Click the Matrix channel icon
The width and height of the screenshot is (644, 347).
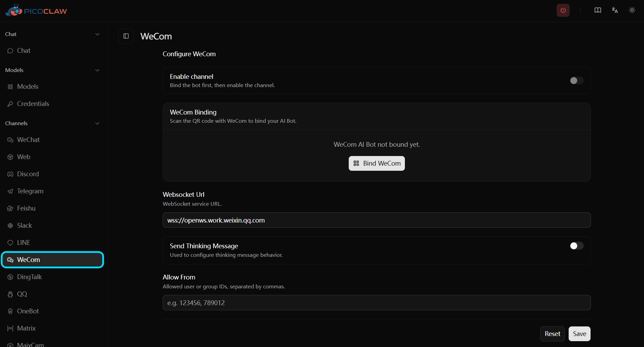10,328
